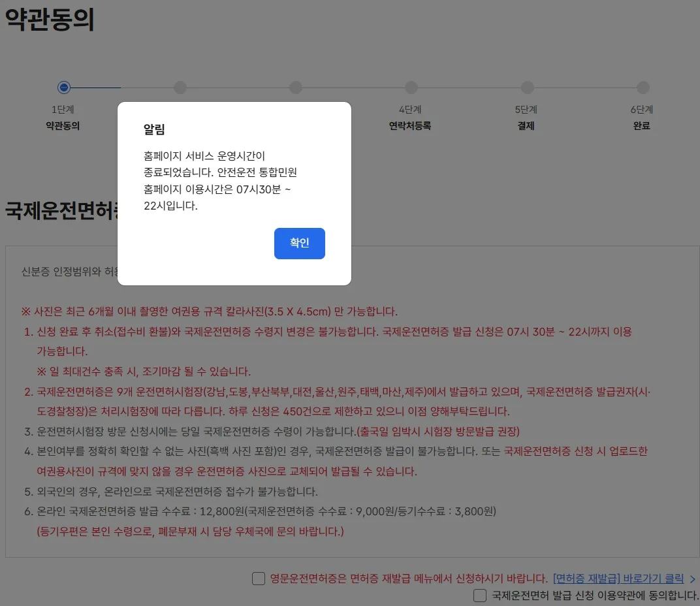Click the 6단계 step circle

point(643,87)
